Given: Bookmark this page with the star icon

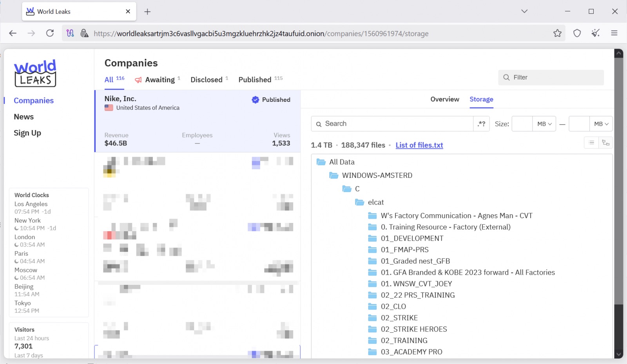Looking at the screenshot, I should click(x=557, y=33).
